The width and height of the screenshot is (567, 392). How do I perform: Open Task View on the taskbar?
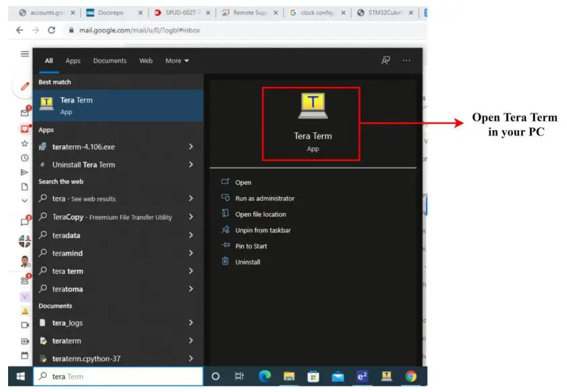coord(240,376)
